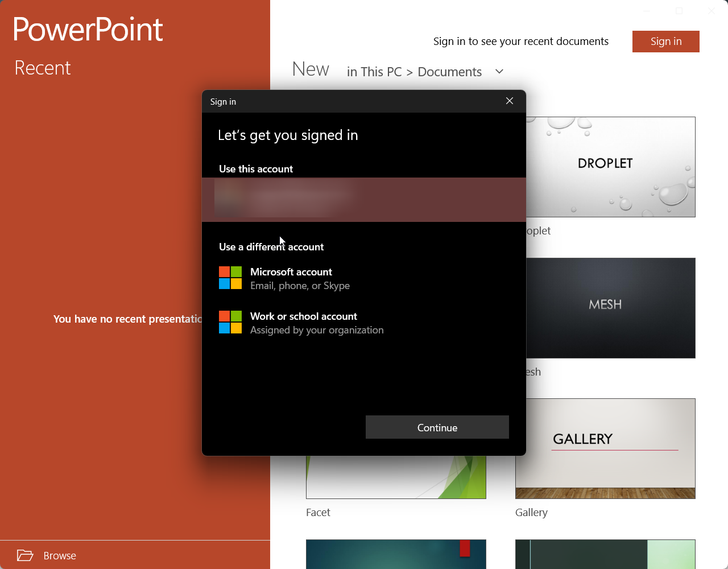Click the 'Email, phone, or Skype' subtitle

tap(300, 286)
